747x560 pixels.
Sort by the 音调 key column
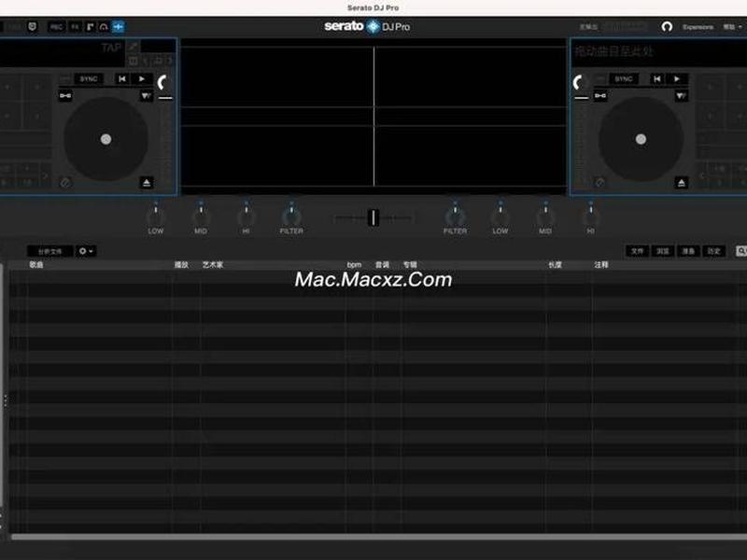pyautogui.click(x=382, y=265)
